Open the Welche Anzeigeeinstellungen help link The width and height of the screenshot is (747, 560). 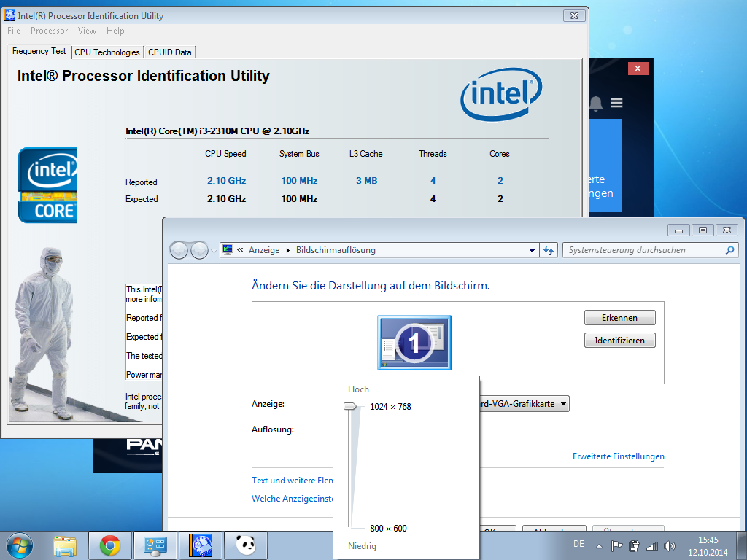[292, 499]
